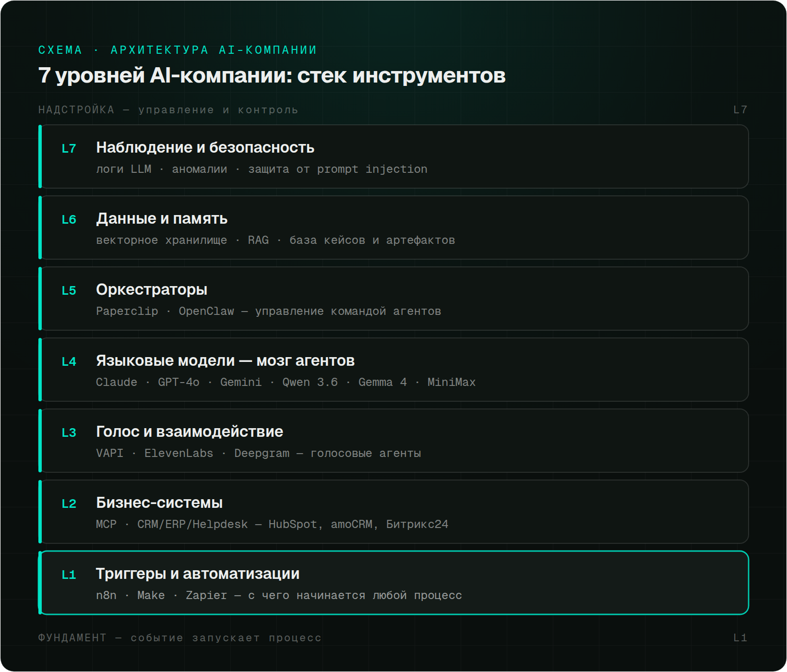
Task: Click the header СХЕМА · АРХИТЕКТУРА AI-КОМПАНИИ
Action: click(178, 50)
